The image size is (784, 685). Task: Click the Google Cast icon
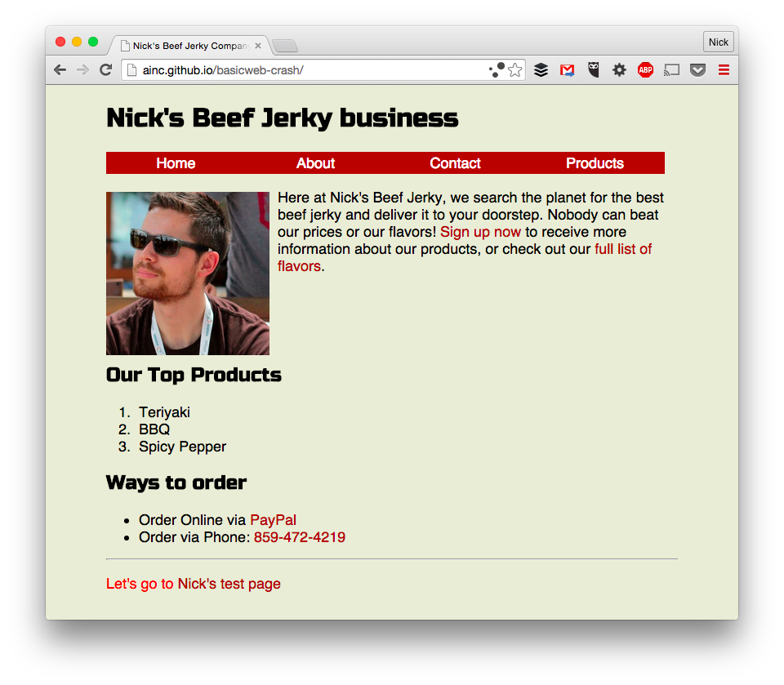[x=671, y=70]
